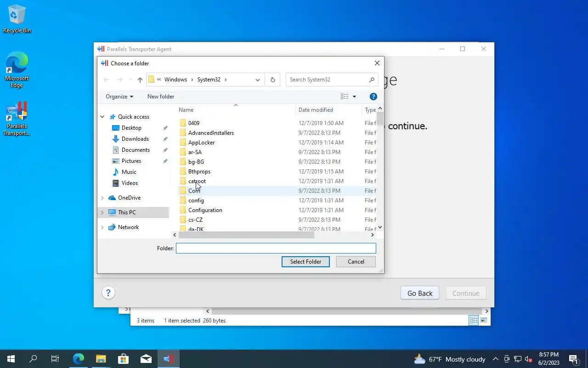Click the muted volume tray icon
588x368 pixels.
click(x=529, y=359)
